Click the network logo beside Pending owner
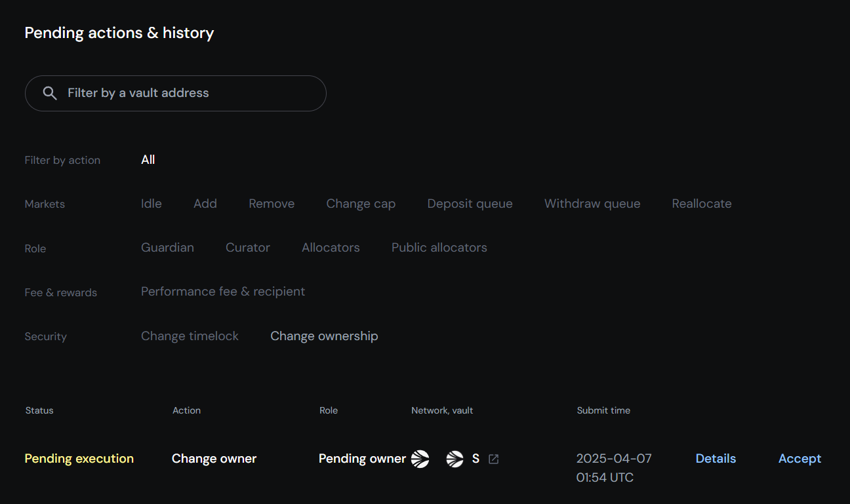This screenshot has width=850, height=504. tap(420, 459)
